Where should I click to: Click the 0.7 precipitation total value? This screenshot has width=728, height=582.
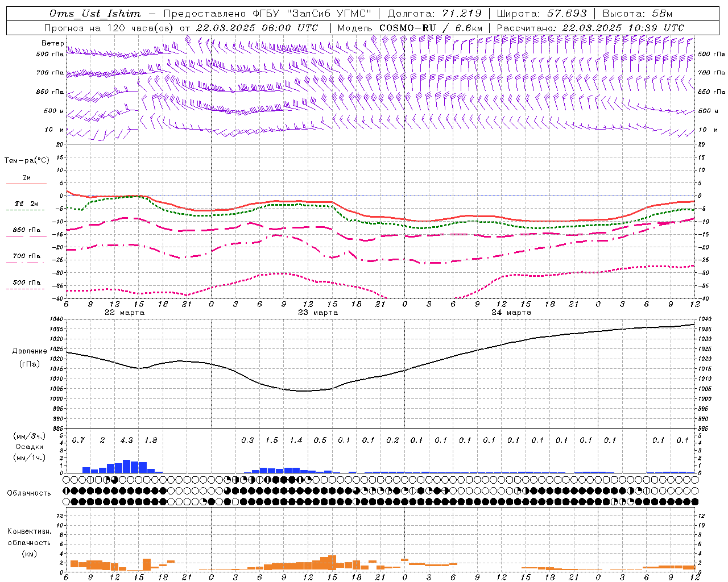[78, 440]
